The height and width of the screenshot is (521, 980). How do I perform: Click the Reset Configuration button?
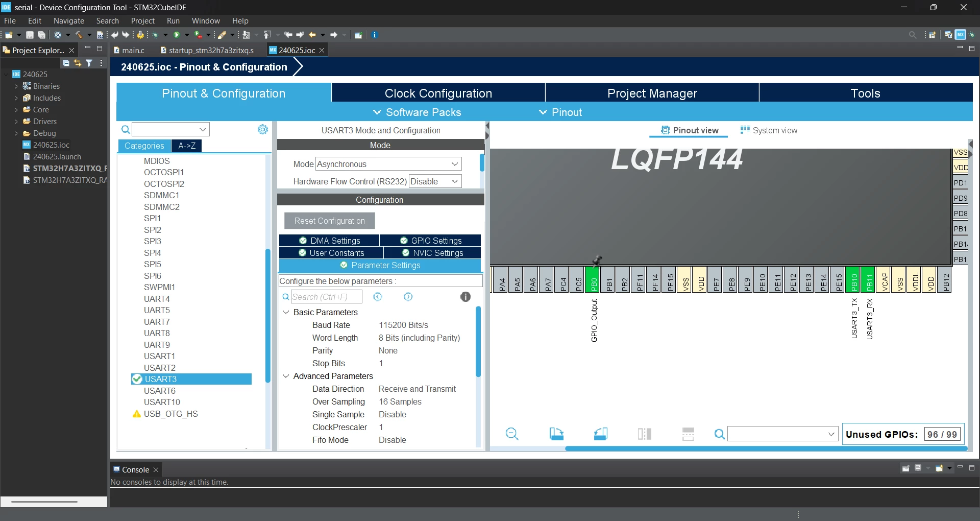tap(329, 221)
